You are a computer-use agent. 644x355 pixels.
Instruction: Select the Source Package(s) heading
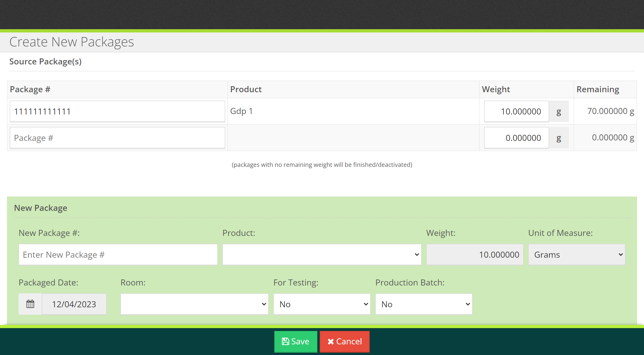(x=45, y=61)
